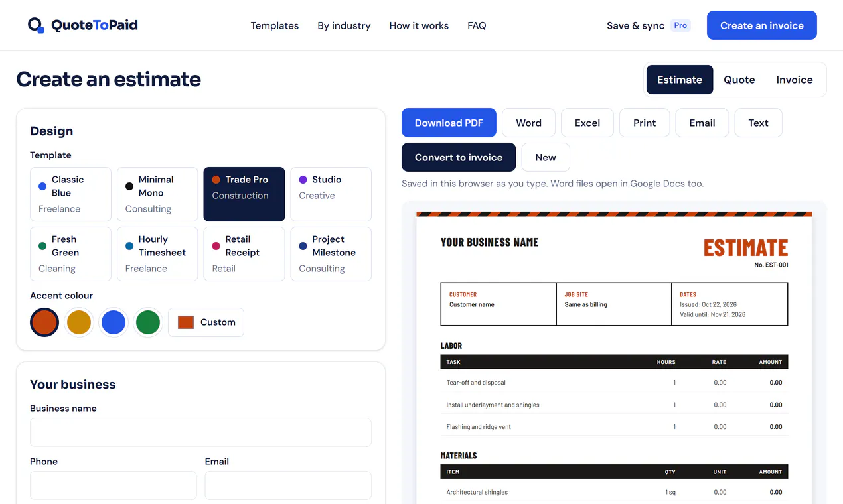843x504 pixels.
Task: Pick the Fresh Green Cleaning template
Action: 70,254
